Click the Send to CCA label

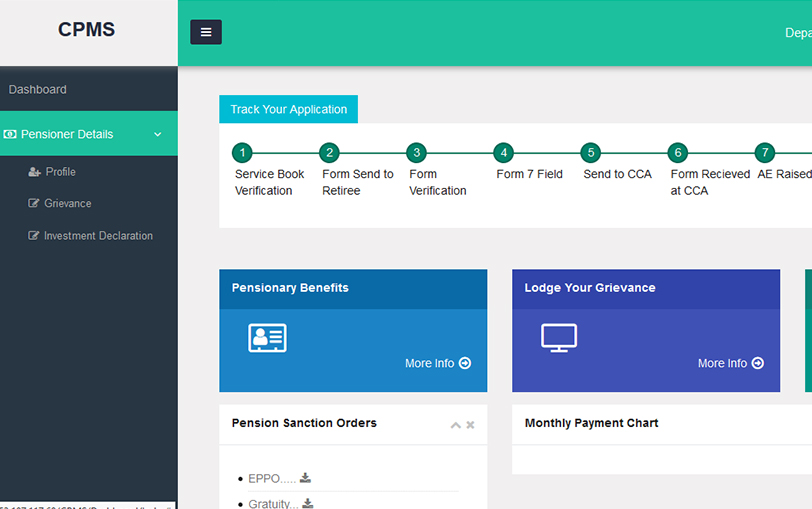pos(617,174)
